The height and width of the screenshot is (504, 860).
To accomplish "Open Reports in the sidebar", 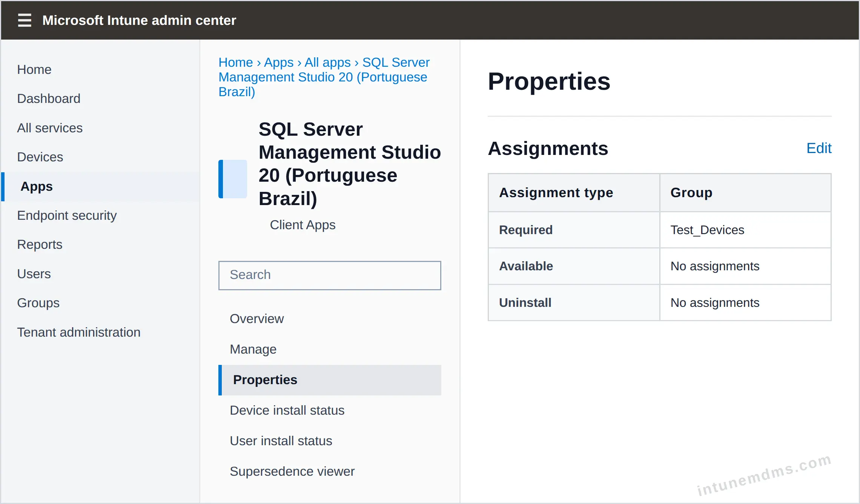I will 40,244.
